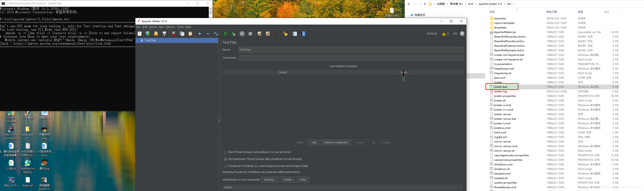Click the Clear All double broom icon

[268, 34]
